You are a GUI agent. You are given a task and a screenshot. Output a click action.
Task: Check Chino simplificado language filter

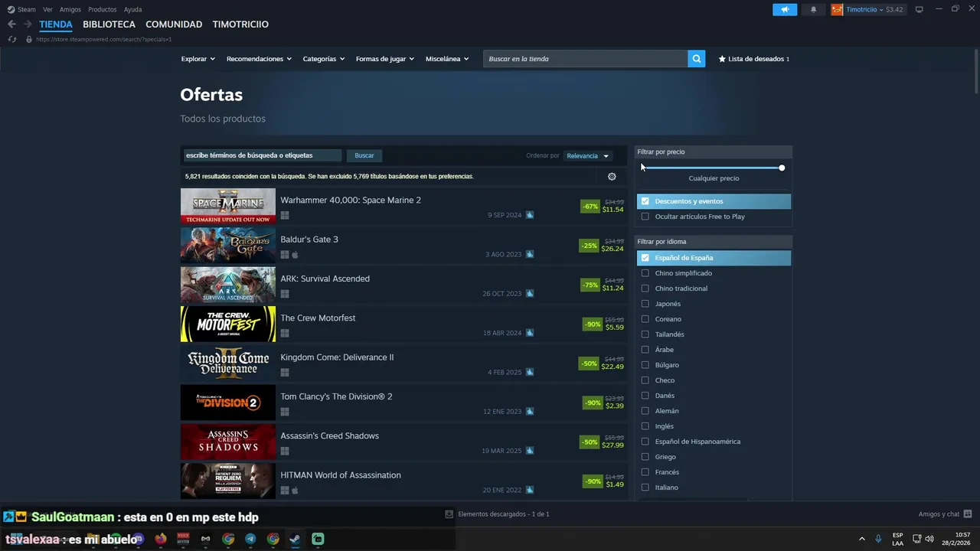pyautogui.click(x=645, y=273)
